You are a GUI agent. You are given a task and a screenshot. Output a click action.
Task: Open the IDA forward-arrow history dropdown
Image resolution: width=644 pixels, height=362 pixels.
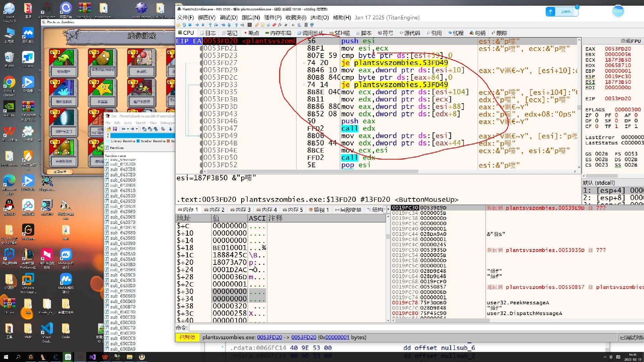[137, 129]
